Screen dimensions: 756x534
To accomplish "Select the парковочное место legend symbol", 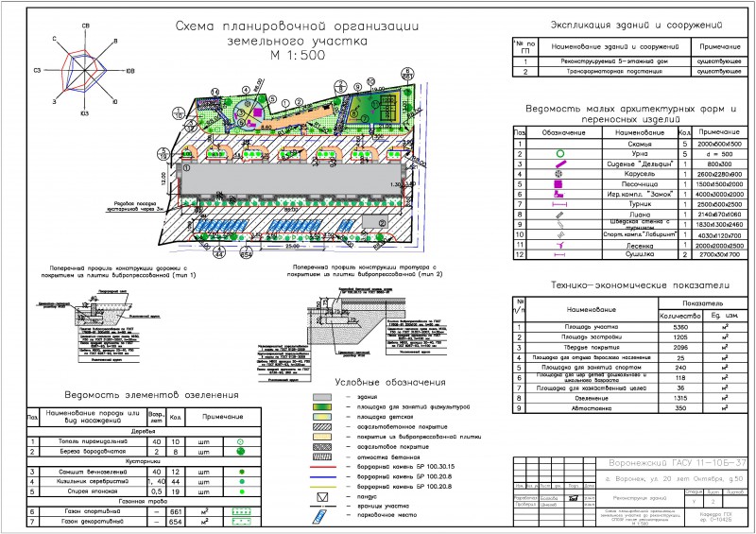I will point(319,516).
